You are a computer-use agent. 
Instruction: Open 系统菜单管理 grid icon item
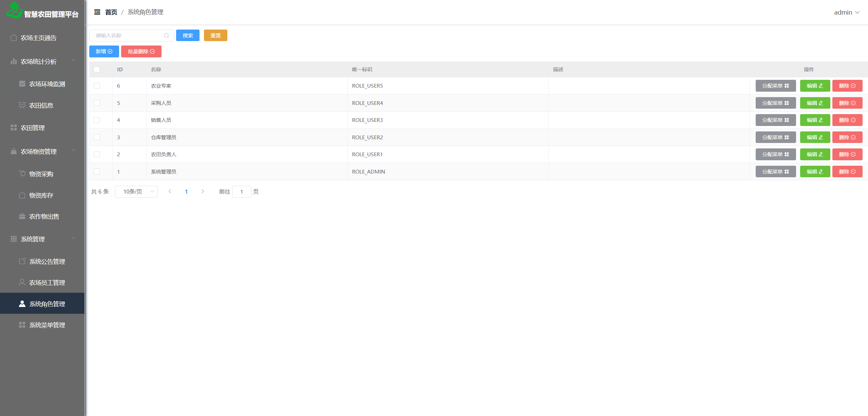click(22, 325)
